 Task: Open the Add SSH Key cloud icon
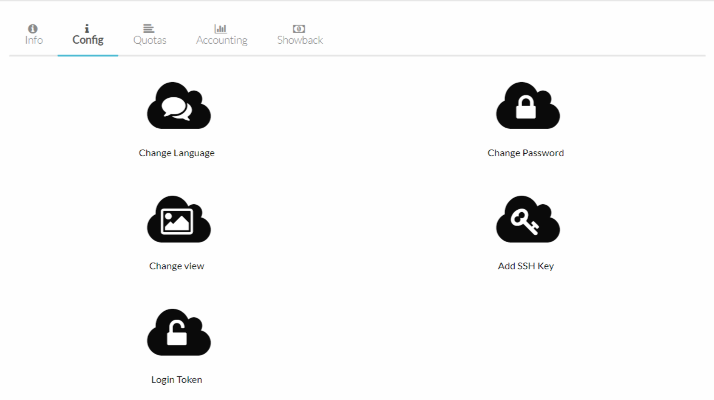[528, 219]
